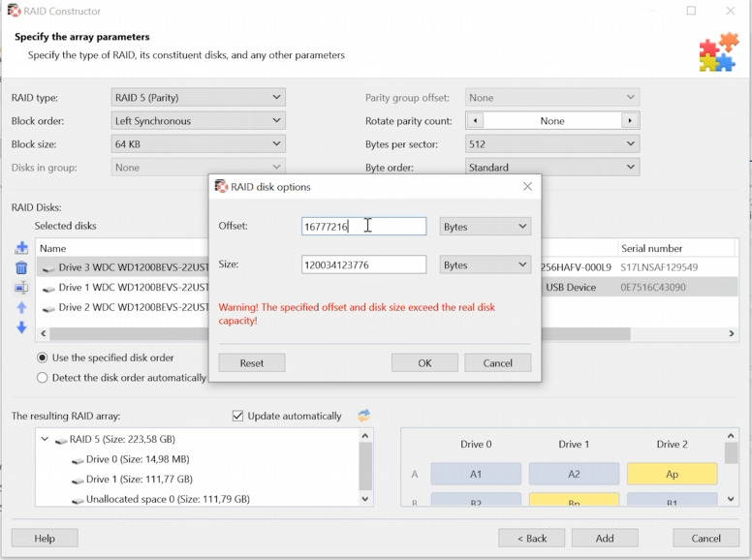Click Cancel in RAID disk options dialog
752x560 pixels.
point(497,363)
